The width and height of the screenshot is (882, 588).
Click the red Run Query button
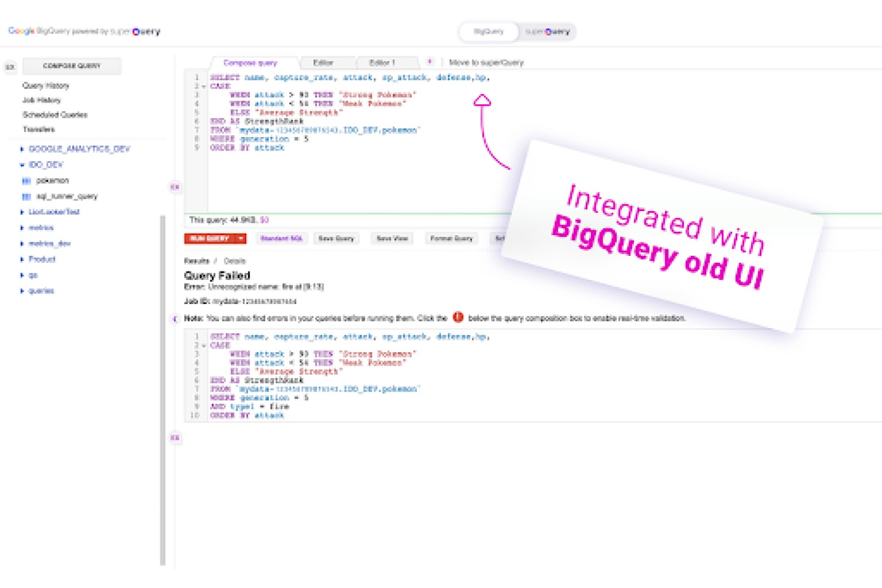(x=209, y=238)
